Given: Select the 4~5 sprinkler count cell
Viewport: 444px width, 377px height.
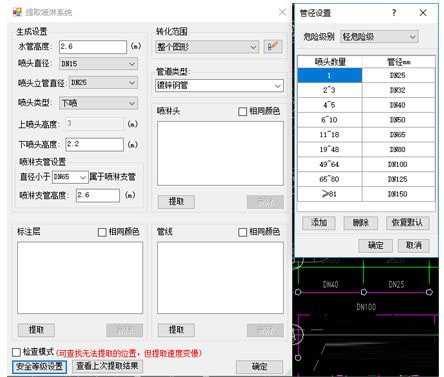Looking at the screenshot, I should [x=330, y=105].
